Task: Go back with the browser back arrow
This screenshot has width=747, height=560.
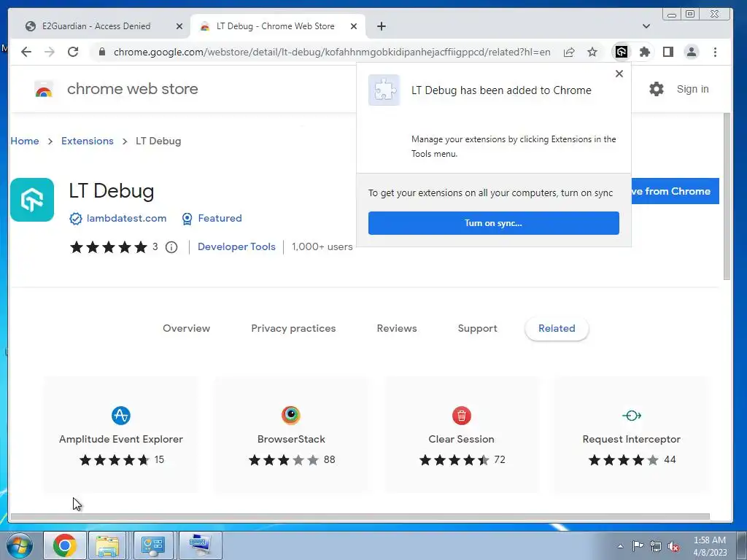Action: 26,52
